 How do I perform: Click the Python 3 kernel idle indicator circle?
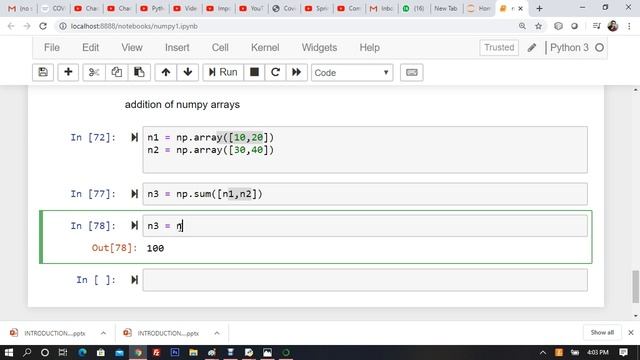point(599,48)
